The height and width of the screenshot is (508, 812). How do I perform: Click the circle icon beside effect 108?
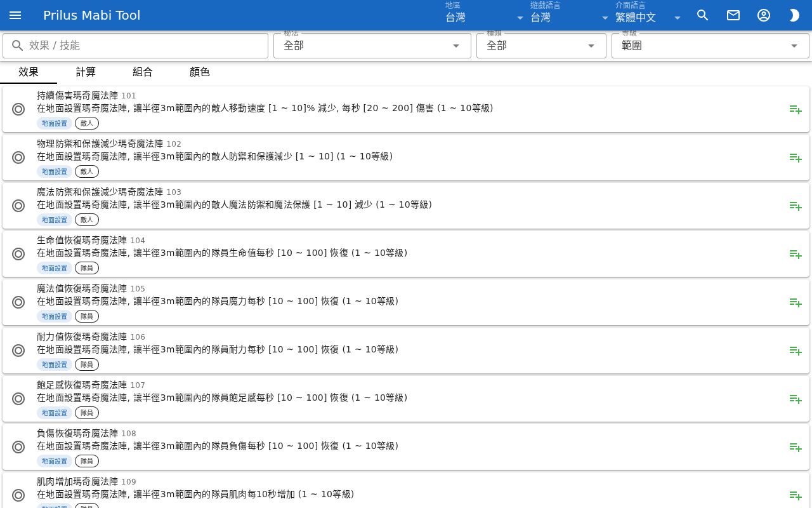click(18, 447)
